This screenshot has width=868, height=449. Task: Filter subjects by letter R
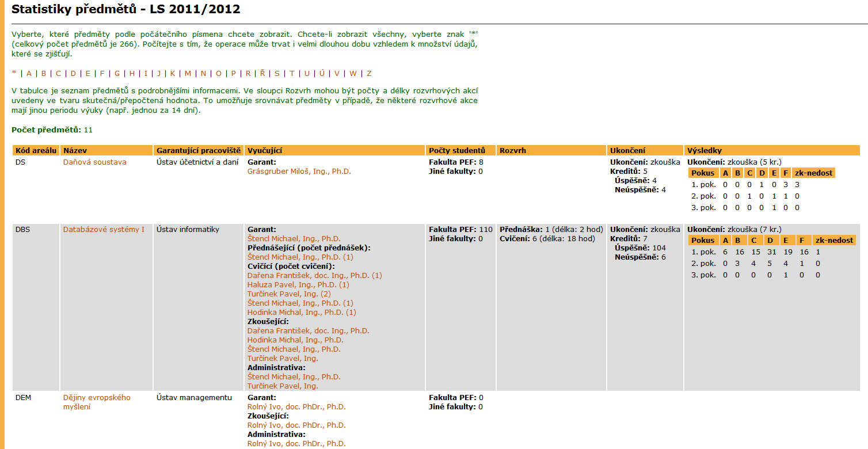[248, 74]
